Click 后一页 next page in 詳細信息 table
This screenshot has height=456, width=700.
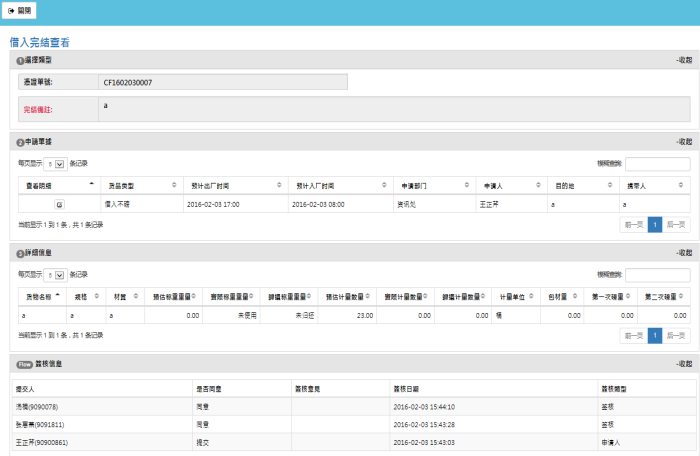(x=676, y=336)
